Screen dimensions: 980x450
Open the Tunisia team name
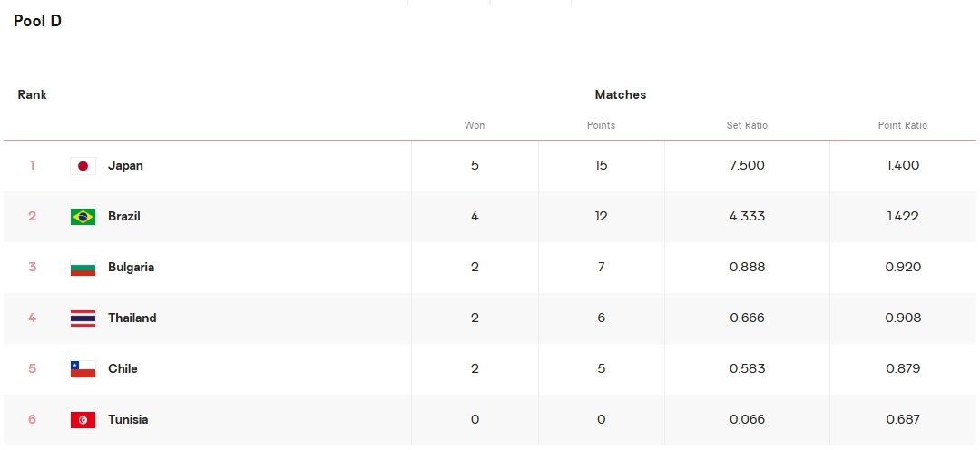[128, 419]
